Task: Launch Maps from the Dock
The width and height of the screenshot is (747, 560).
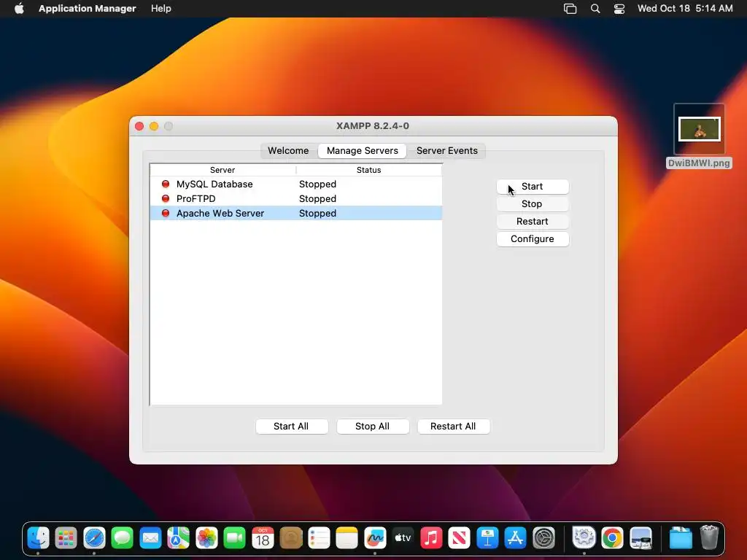Action: 179,538
